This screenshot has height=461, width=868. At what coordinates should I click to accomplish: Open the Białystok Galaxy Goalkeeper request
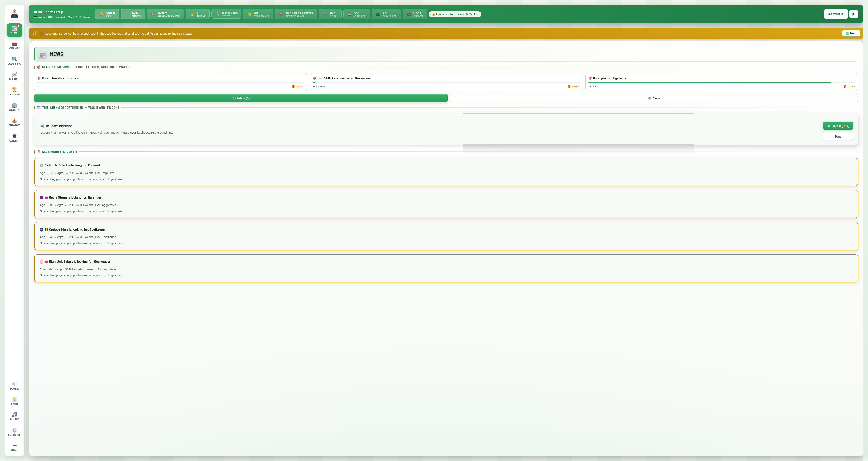tap(446, 268)
